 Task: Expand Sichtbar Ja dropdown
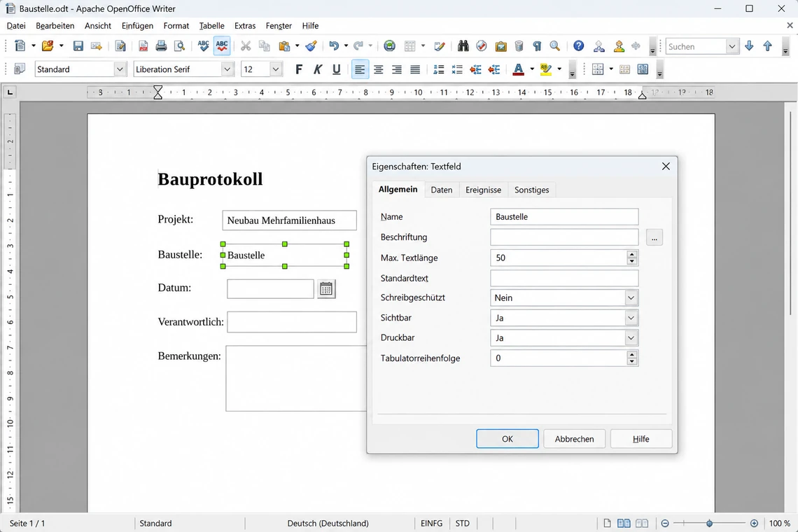(x=631, y=318)
